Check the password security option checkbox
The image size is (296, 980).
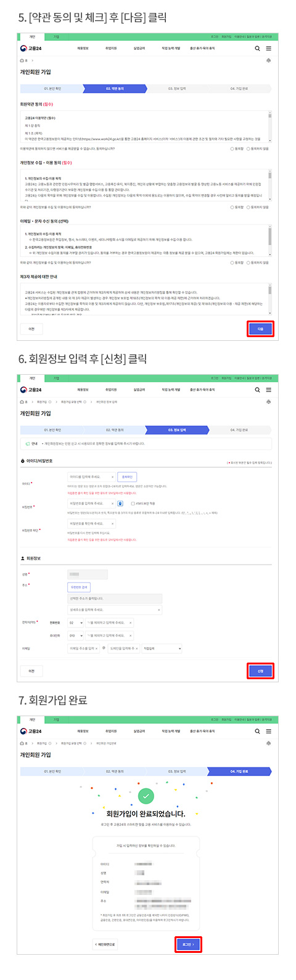[133, 504]
